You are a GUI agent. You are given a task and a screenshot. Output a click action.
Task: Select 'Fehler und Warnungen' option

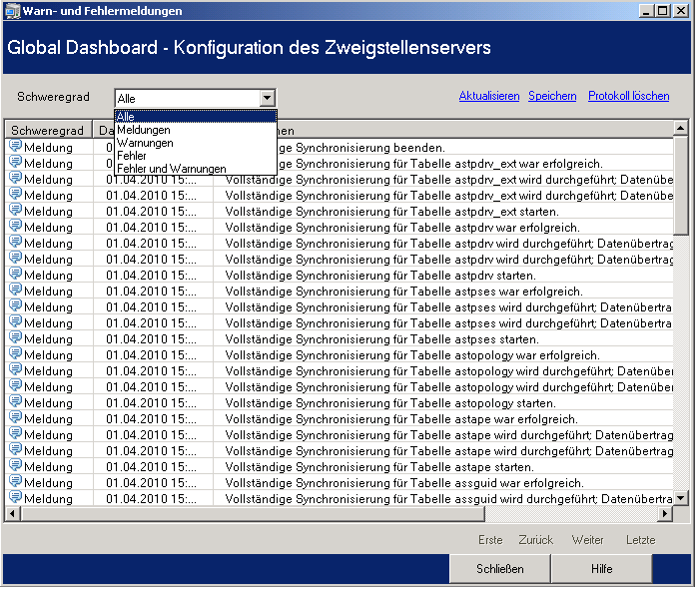point(196,169)
